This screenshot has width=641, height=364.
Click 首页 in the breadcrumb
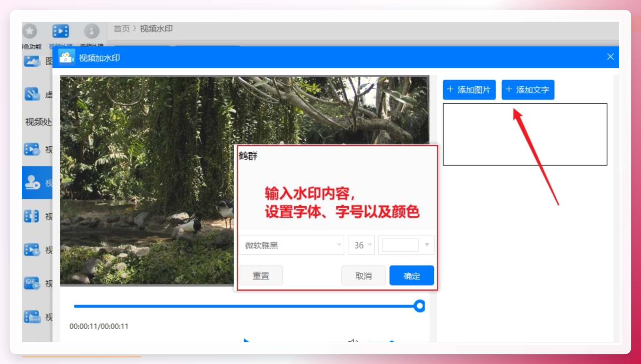pos(121,29)
